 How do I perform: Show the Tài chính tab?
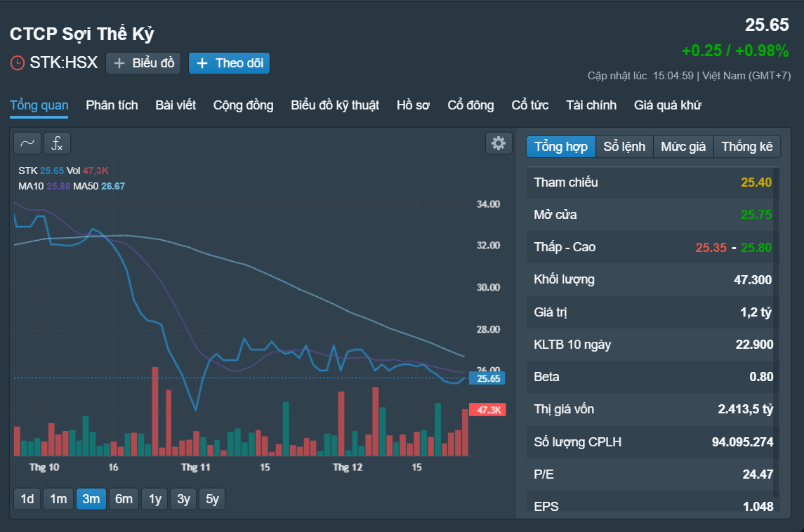591,105
